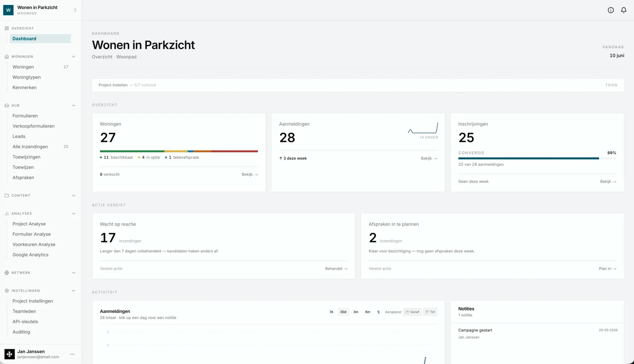This screenshot has height=364, width=634.
Task: Collapse the Analyses sidebar section
Action: click(x=74, y=214)
